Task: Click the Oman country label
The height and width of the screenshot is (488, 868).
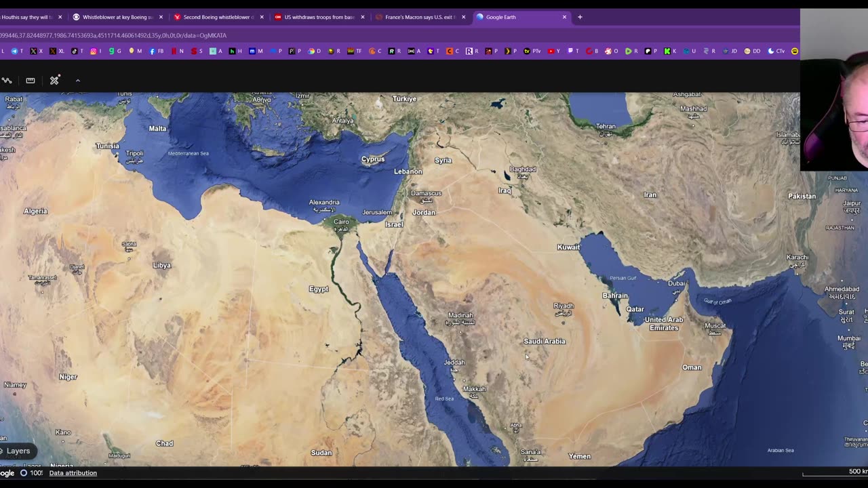Action: click(x=692, y=367)
